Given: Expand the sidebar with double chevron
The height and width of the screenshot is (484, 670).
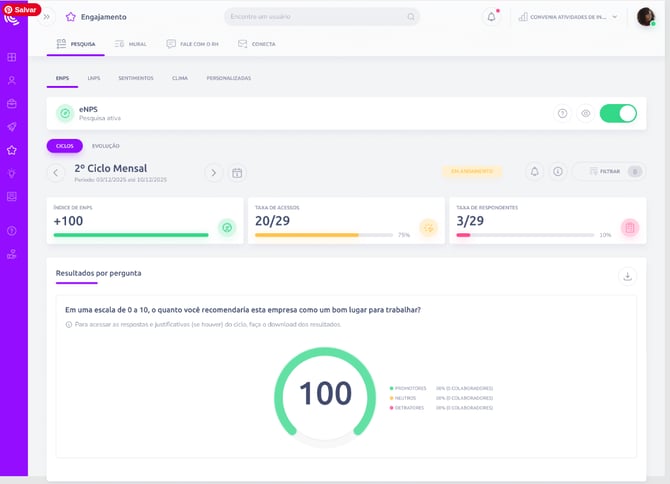Looking at the screenshot, I should point(46,17).
